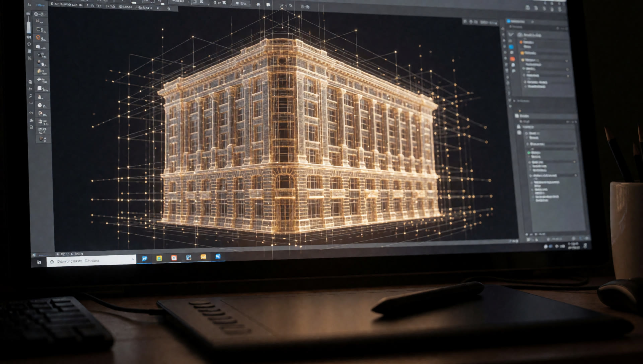The height and width of the screenshot is (364, 643).
Task: Select the orange ring tool in the tool palette
Action: point(39,38)
